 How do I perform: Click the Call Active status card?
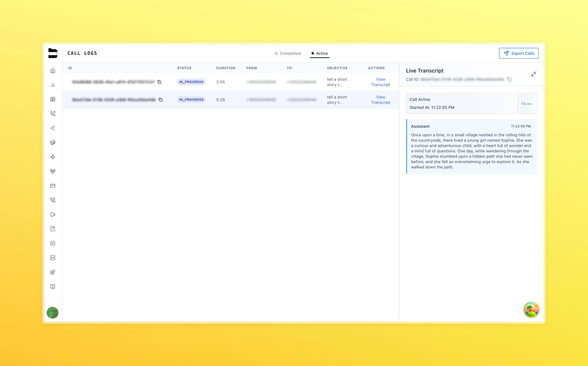(x=460, y=103)
